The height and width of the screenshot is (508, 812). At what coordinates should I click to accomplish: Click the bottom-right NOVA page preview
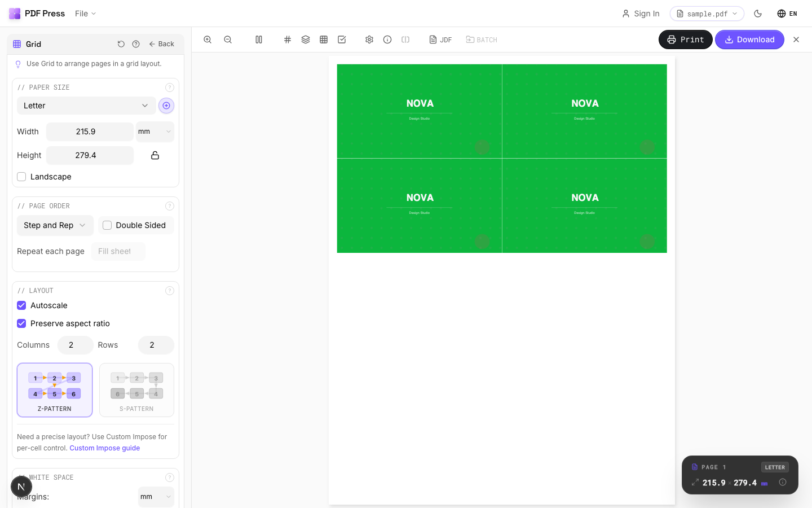pos(585,205)
